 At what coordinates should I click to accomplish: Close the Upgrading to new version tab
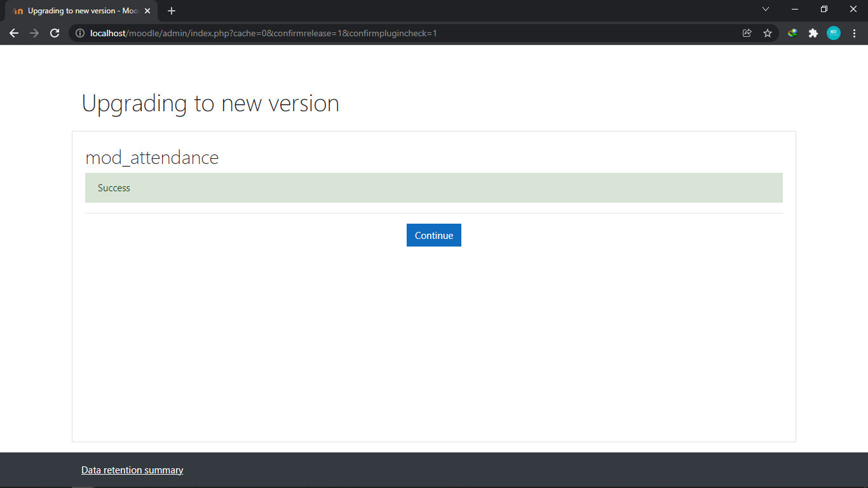(147, 11)
